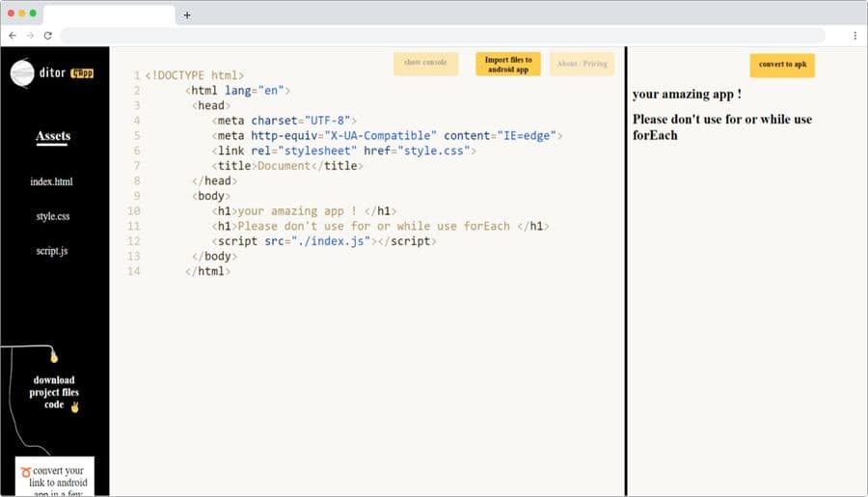The image size is (868, 497).
Task: Open the browser three-dot menu
Action: [x=854, y=36]
